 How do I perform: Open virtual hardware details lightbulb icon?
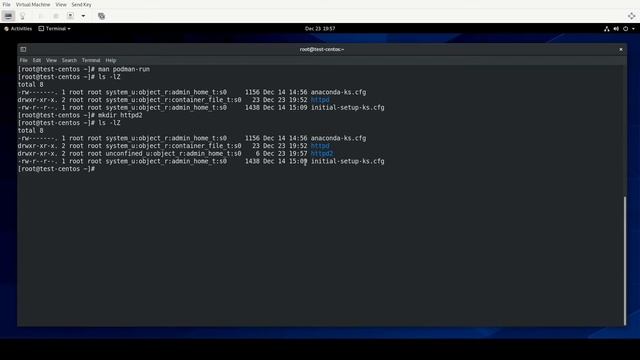(22, 16)
